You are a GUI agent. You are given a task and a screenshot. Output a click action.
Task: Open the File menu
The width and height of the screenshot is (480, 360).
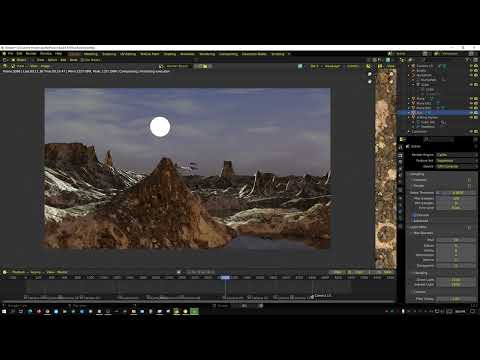point(11,54)
